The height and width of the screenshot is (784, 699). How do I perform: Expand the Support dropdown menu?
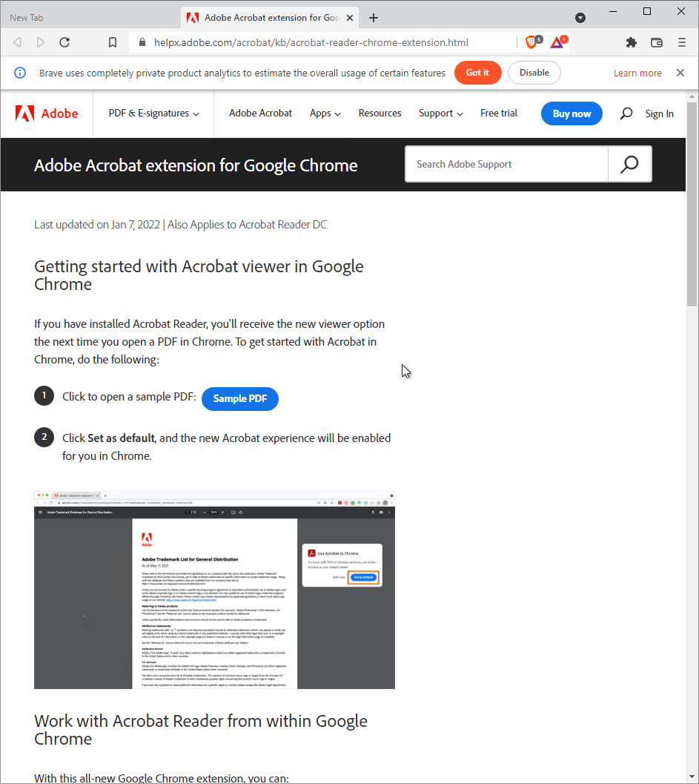pyautogui.click(x=440, y=113)
